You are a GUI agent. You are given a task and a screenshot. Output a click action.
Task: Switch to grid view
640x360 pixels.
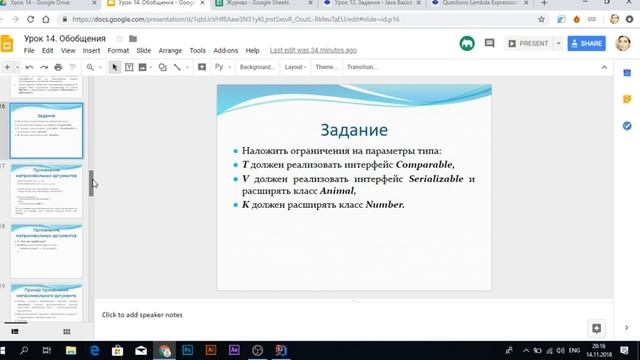point(67,331)
